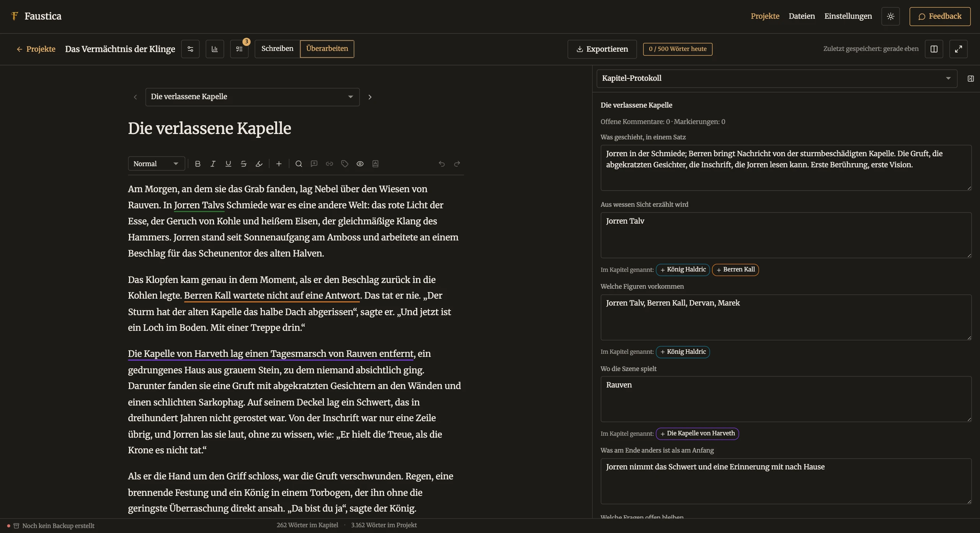Image resolution: width=980 pixels, height=533 pixels.
Task: Enter fullscreen with expand arrows icon
Action: click(959, 49)
